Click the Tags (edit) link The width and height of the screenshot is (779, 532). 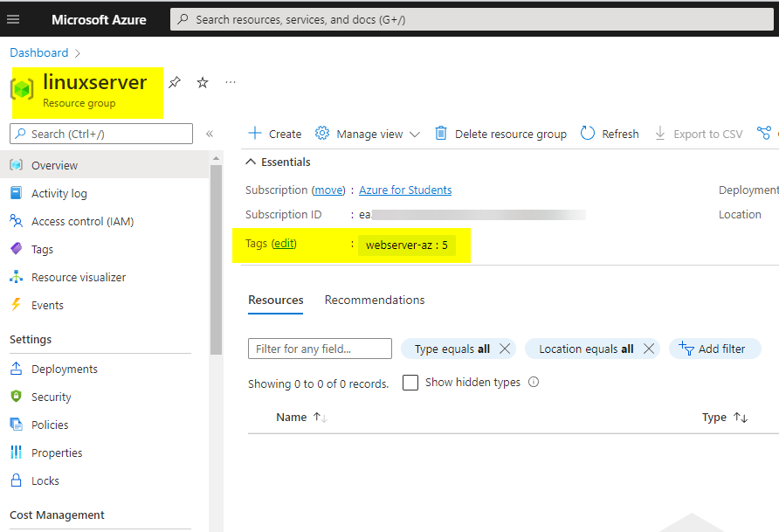pyautogui.click(x=284, y=244)
